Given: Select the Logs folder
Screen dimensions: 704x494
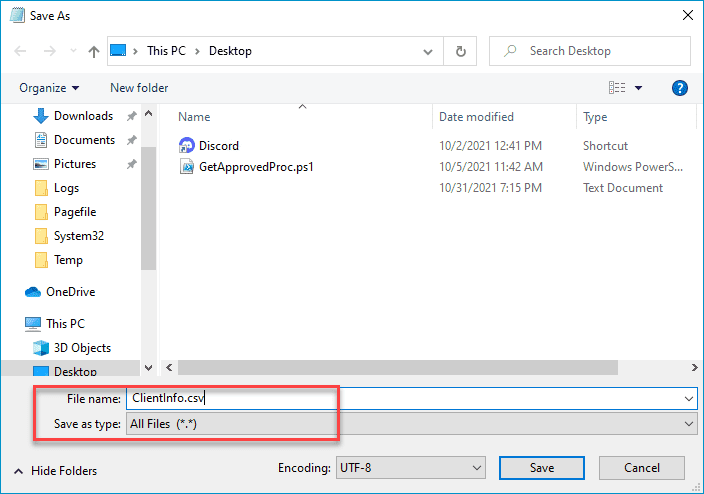Looking at the screenshot, I should pyautogui.click(x=66, y=188).
